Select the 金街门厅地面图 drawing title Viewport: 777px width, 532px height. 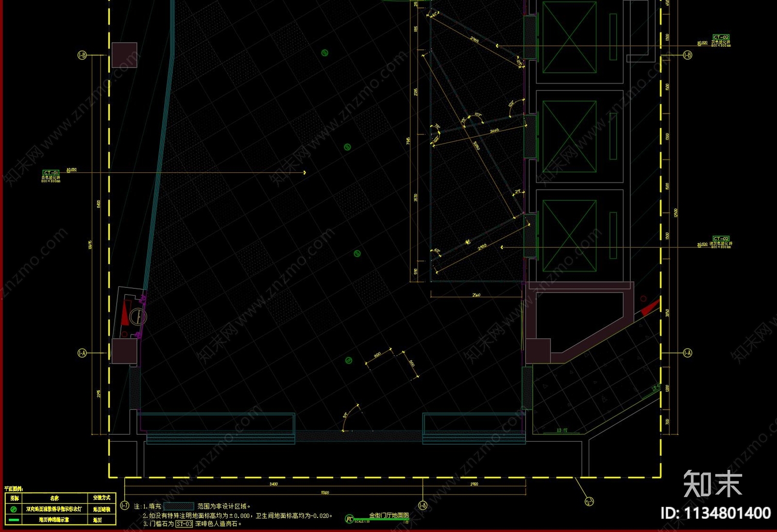tap(389, 515)
